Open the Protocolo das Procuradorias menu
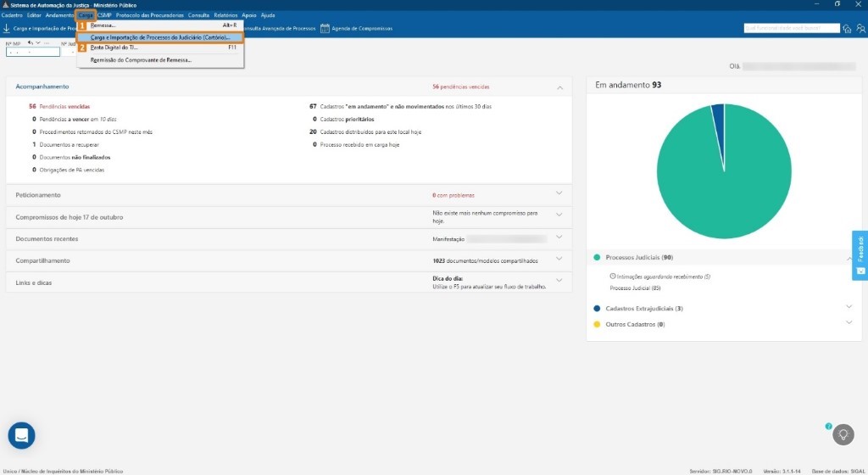The height and width of the screenshot is (475, 868). click(150, 15)
